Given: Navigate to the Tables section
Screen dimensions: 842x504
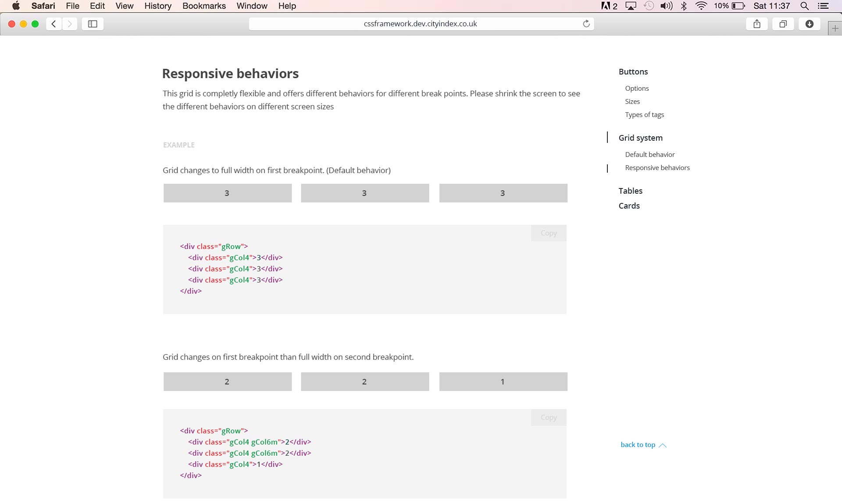Looking at the screenshot, I should (x=630, y=191).
